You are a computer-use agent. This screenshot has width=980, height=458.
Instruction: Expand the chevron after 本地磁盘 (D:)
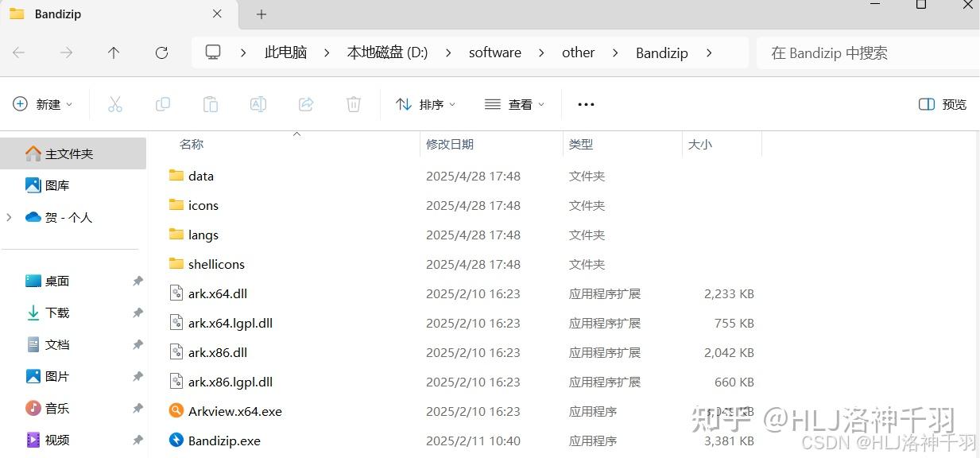coord(448,52)
